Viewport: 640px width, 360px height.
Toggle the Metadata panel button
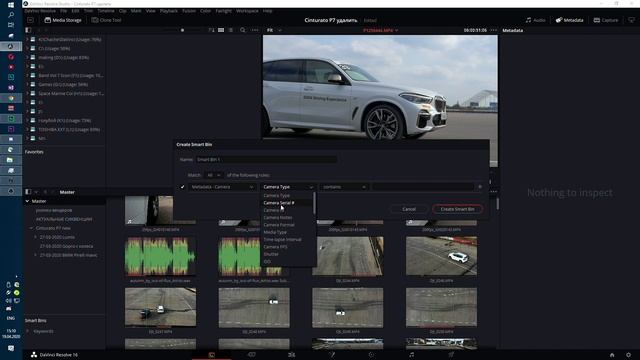point(569,20)
